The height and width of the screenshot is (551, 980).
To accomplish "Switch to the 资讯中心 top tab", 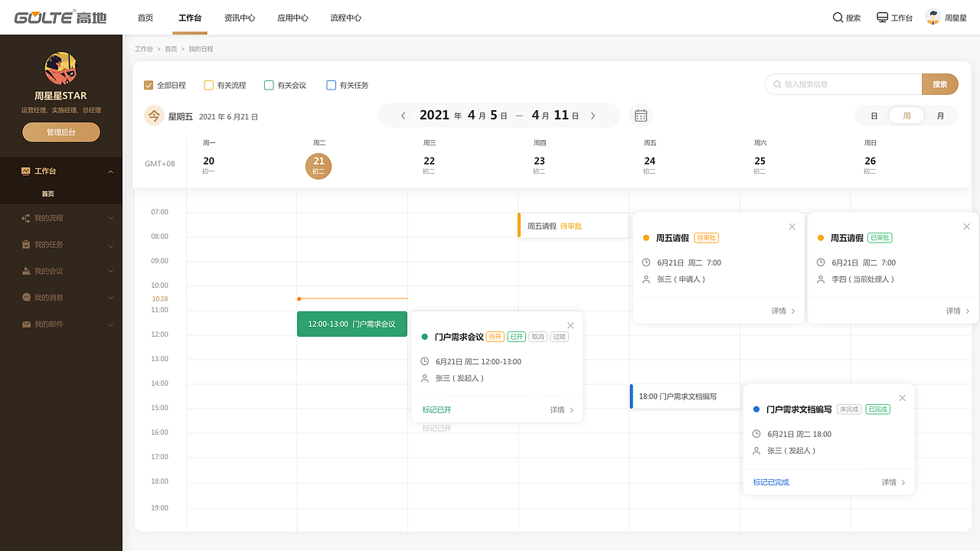I will pyautogui.click(x=240, y=18).
